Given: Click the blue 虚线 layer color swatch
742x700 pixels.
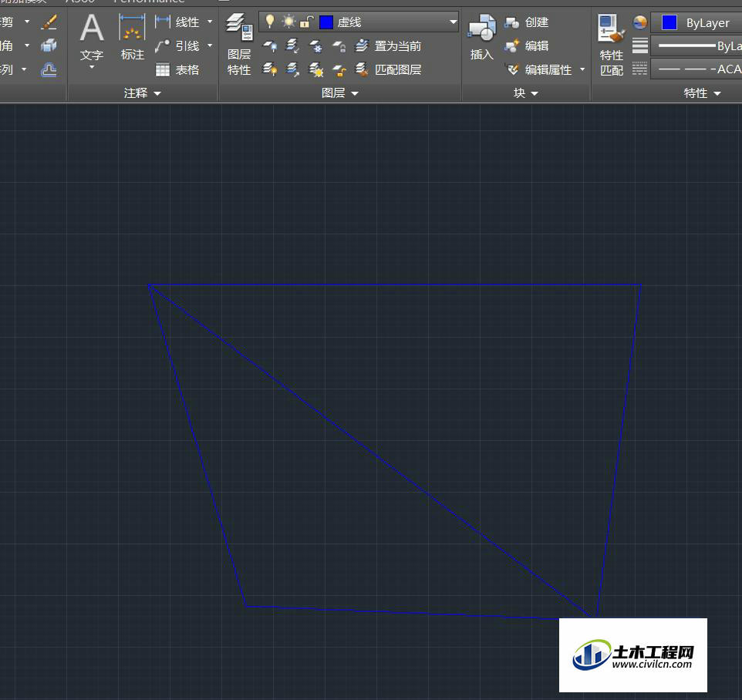Looking at the screenshot, I should pos(326,22).
